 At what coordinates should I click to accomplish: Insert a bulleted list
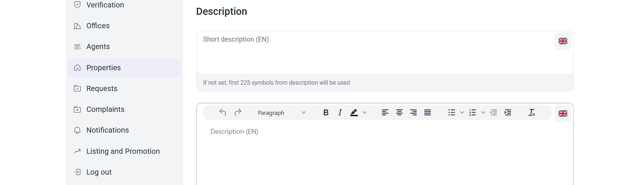click(451, 112)
